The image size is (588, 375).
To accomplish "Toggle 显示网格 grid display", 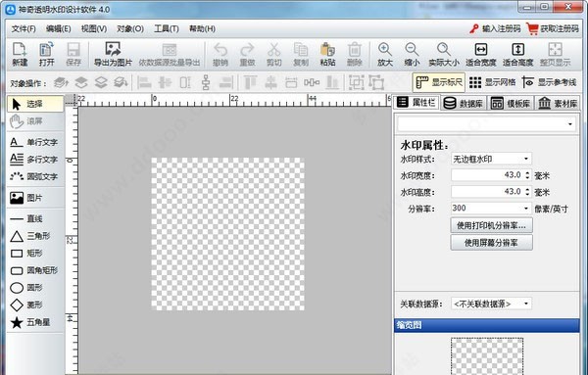I will (492, 82).
